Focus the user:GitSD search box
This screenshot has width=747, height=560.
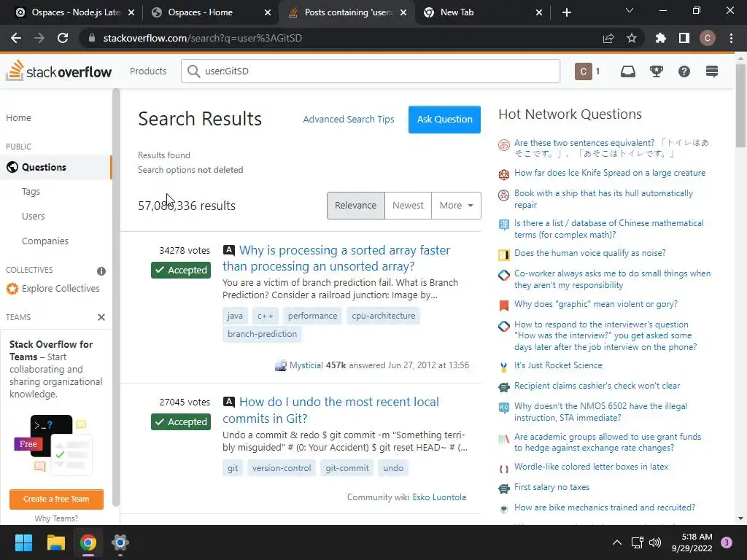point(371,71)
